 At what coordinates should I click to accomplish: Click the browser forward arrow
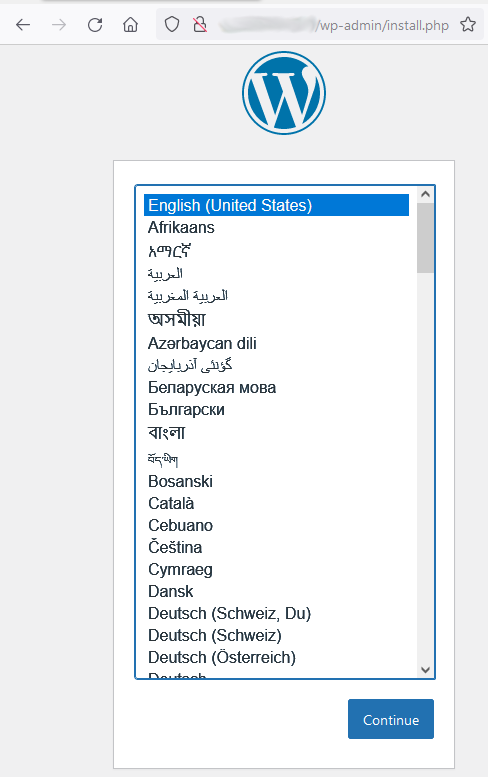tap(59, 24)
